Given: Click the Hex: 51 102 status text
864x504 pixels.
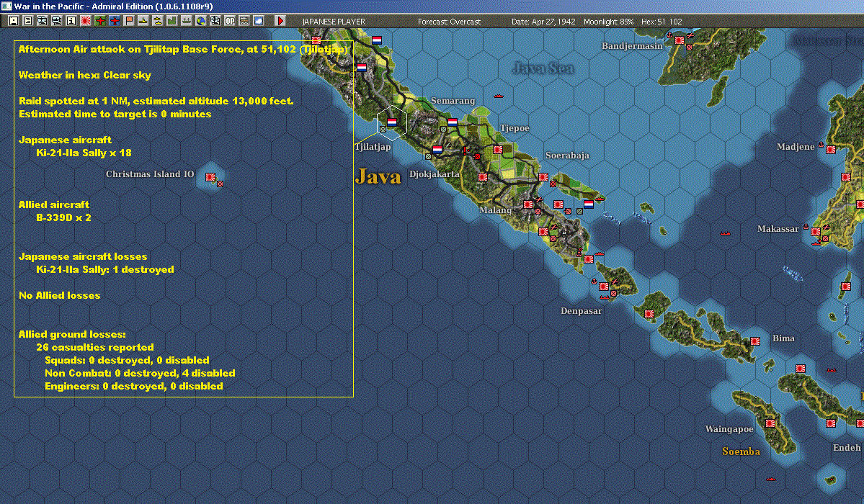Looking at the screenshot, I should coord(662,22).
